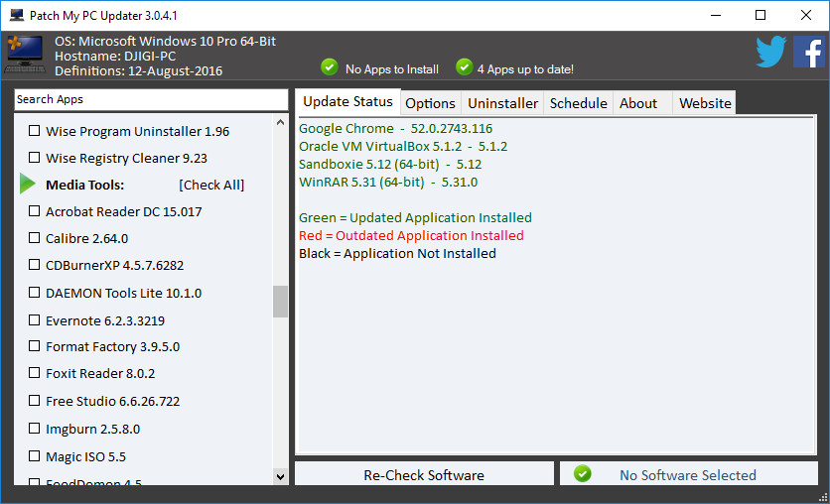Click the Definitions: 12-August-2016 text
This screenshot has height=504, width=830.
click(x=138, y=70)
